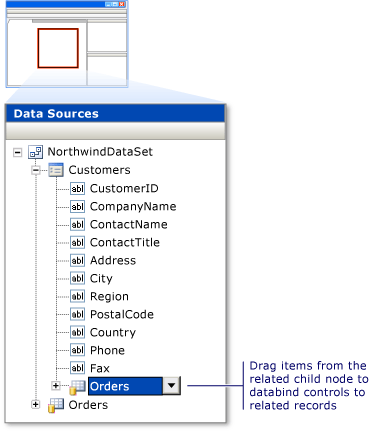Select the highlighted Orders child node text
This screenshot has height=432, width=374.
coord(109,386)
